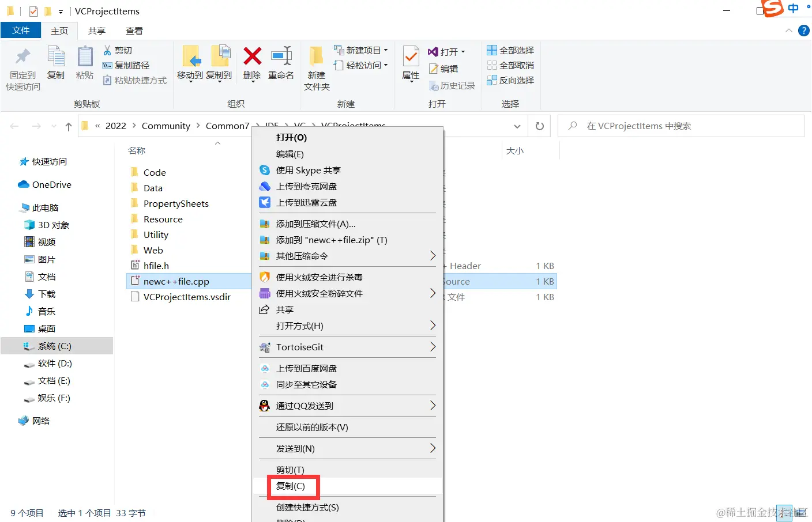Click Edit (编辑) in the ribbon

tap(443, 69)
